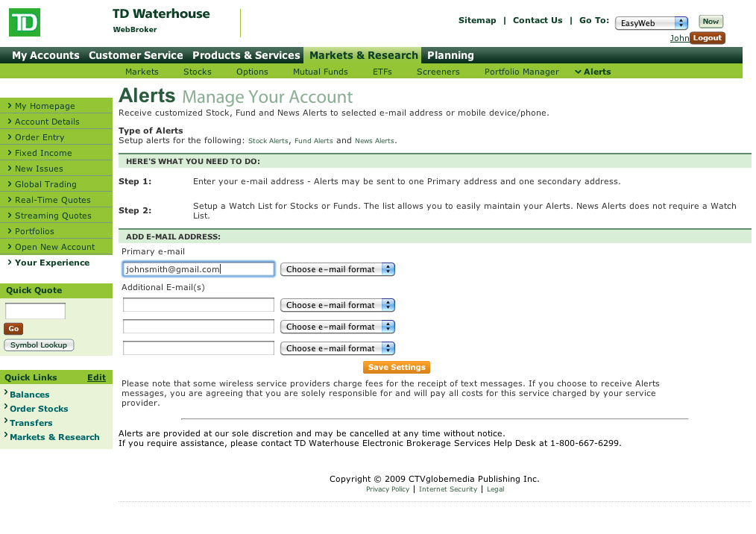This screenshot has height=534, width=756.
Task: Switch to Products & Services tab
Action: click(246, 55)
